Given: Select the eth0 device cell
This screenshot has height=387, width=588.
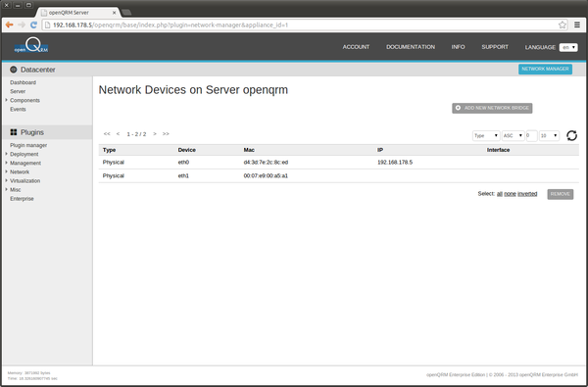Looking at the screenshot, I should click(x=183, y=163).
